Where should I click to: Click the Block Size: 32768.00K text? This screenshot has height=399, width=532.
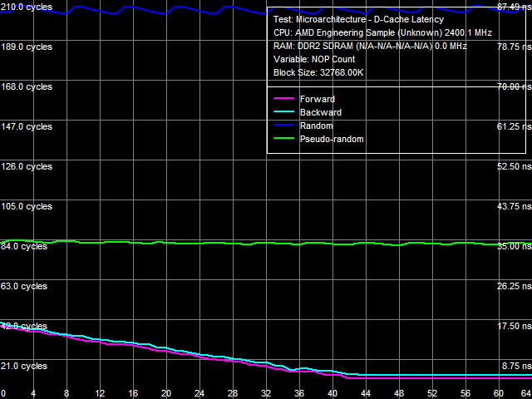click(x=318, y=73)
